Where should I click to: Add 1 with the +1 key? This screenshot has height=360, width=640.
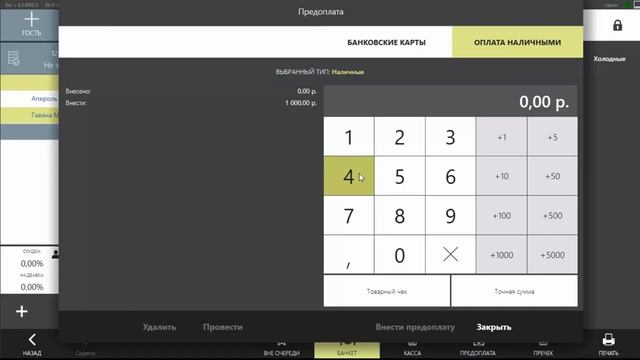(x=501, y=137)
